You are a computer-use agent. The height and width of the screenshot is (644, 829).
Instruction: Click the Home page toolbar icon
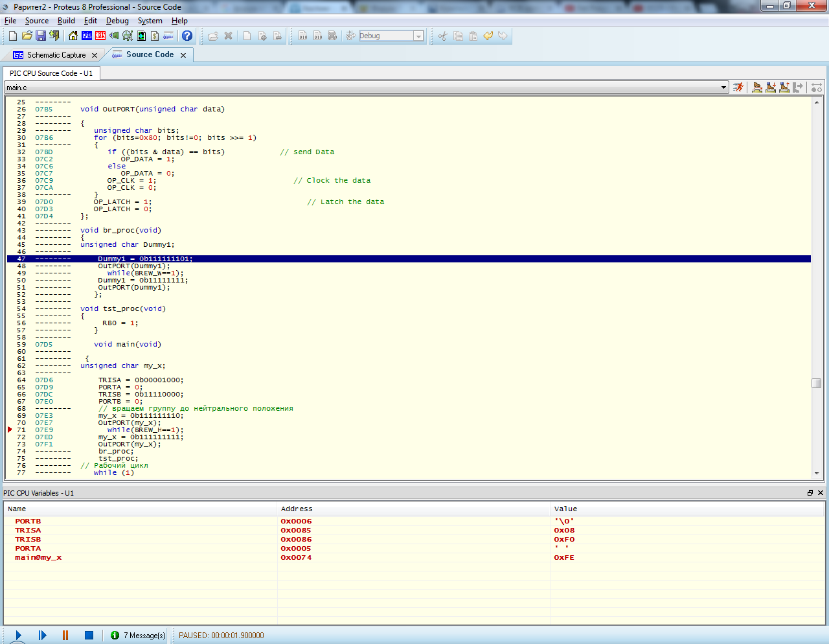(73, 36)
